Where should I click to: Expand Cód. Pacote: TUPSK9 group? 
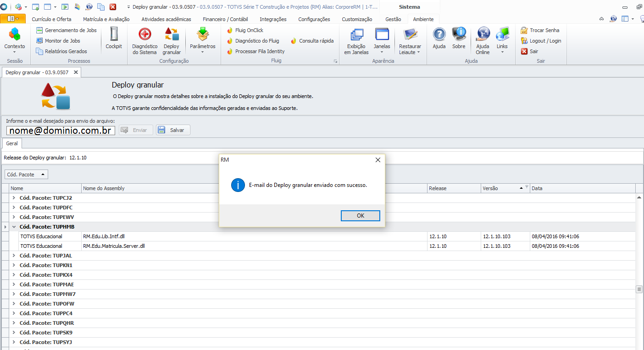pyautogui.click(x=14, y=333)
